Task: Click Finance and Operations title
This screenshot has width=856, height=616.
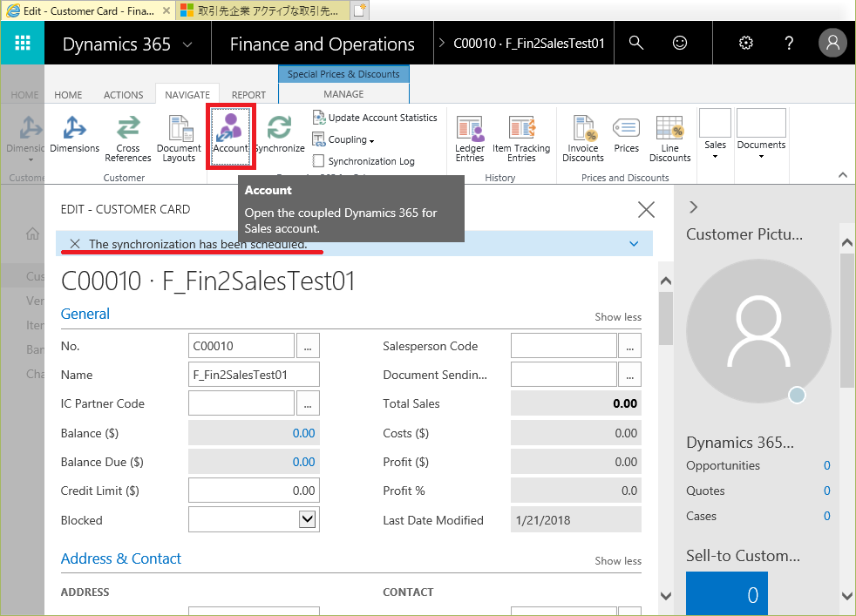Action: tap(323, 44)
